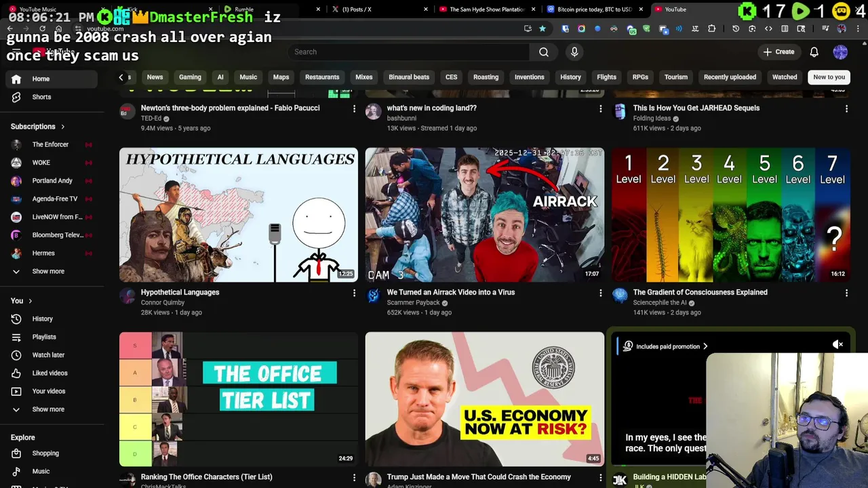Expand Subscriptions Show more
This screenshot has width=868, height=488.
coord(52,271)
